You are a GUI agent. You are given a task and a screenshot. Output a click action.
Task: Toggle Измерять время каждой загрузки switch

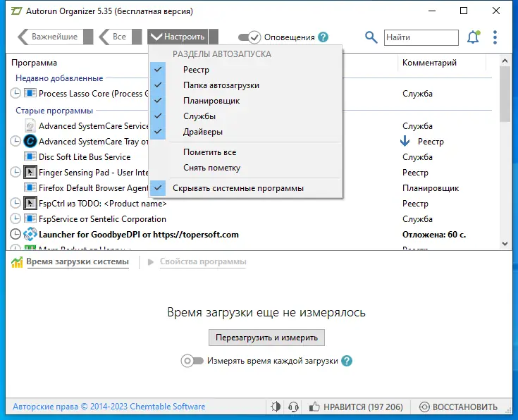click(192, 361)
